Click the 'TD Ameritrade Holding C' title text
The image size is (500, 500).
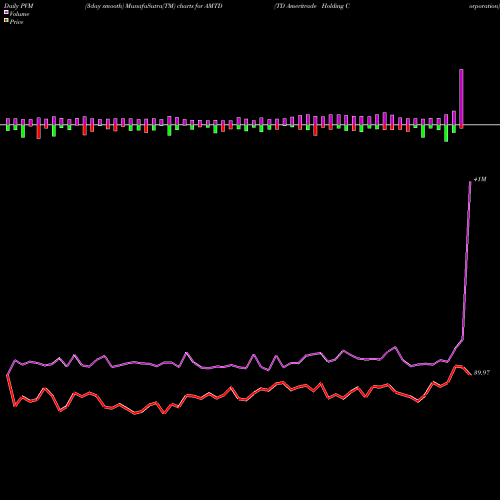312,6
